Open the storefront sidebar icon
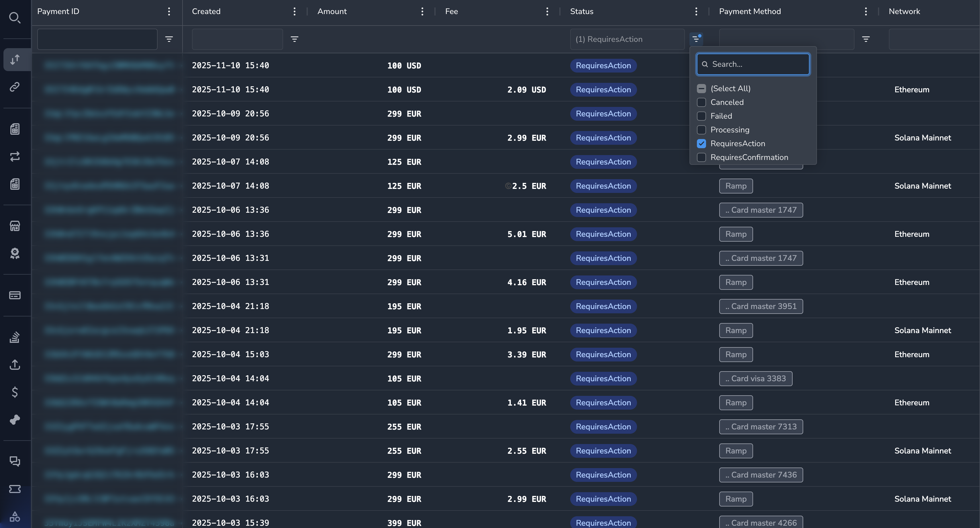 [15, 226]
